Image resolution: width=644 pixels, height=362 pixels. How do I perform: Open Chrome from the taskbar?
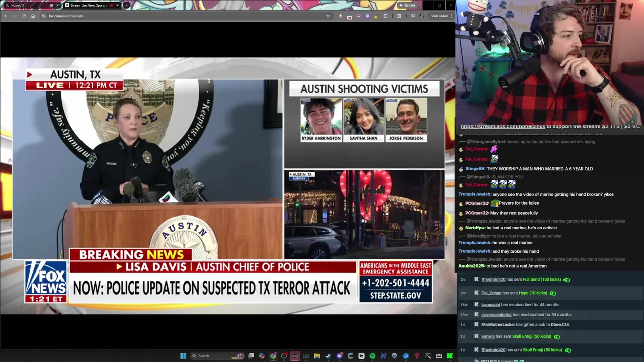273,356
